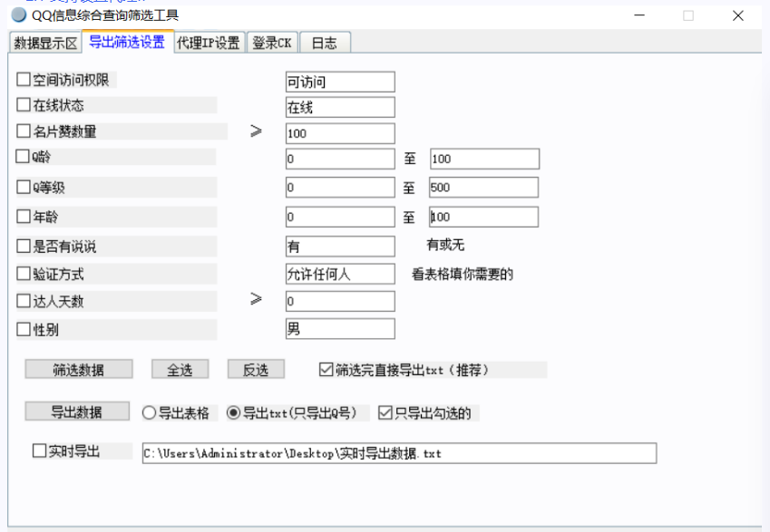
Task: Open the 代理IP设置 tab
Action: (x=209, y=43)
